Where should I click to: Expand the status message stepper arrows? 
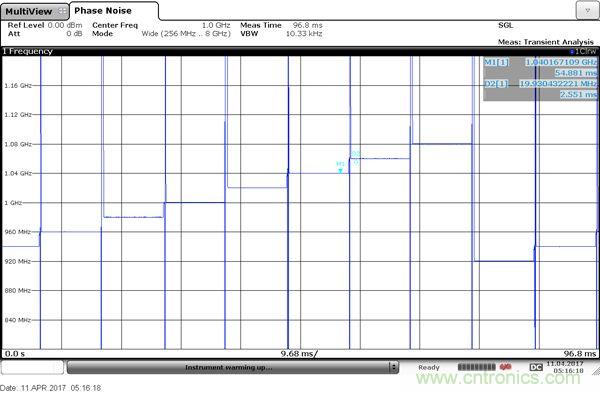pos(394,367)
